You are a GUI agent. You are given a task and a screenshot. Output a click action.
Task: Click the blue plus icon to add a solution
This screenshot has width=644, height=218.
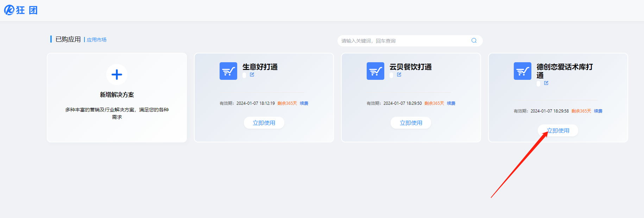pyautogui.click(x=117, y=75)
